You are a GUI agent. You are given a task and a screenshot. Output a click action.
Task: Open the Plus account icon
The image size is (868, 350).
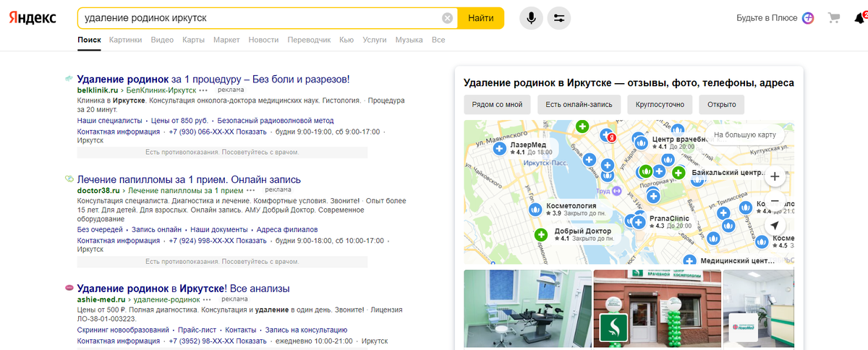click(x=808, y=18)
